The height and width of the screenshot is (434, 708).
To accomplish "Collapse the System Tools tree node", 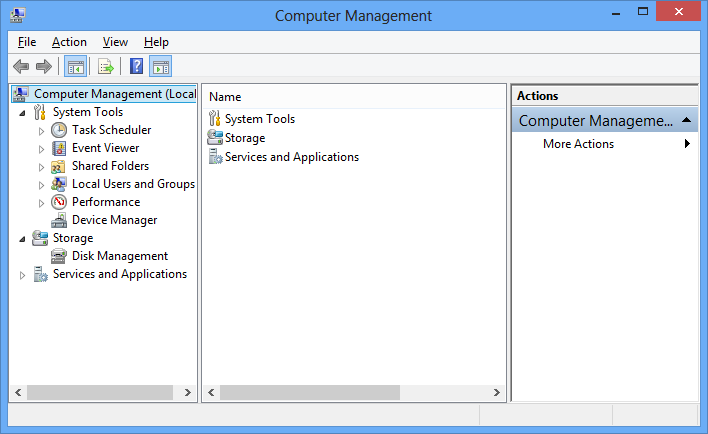I will coord(22,113).
